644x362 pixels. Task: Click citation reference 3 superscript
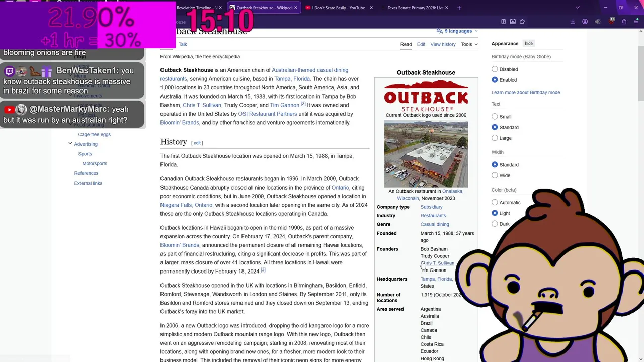[x=263, y=270]
